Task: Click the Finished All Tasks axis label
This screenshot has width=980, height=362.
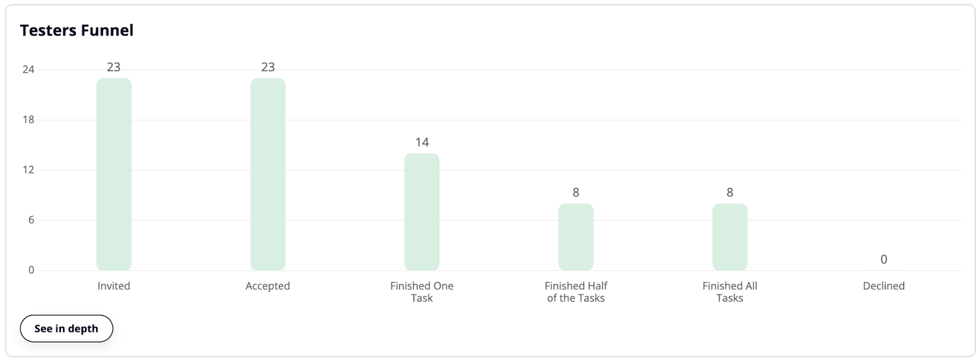Action: tap(729, 292)
